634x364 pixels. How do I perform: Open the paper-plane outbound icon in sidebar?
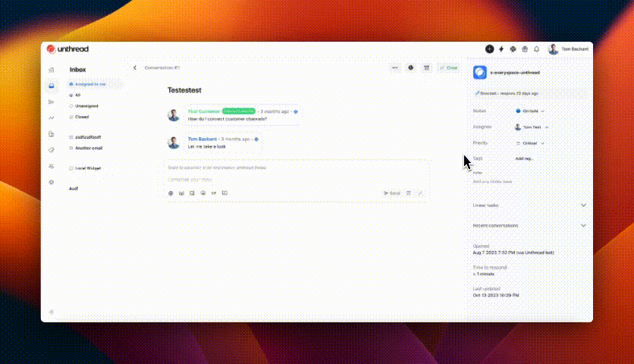click(x=52, y=102)
